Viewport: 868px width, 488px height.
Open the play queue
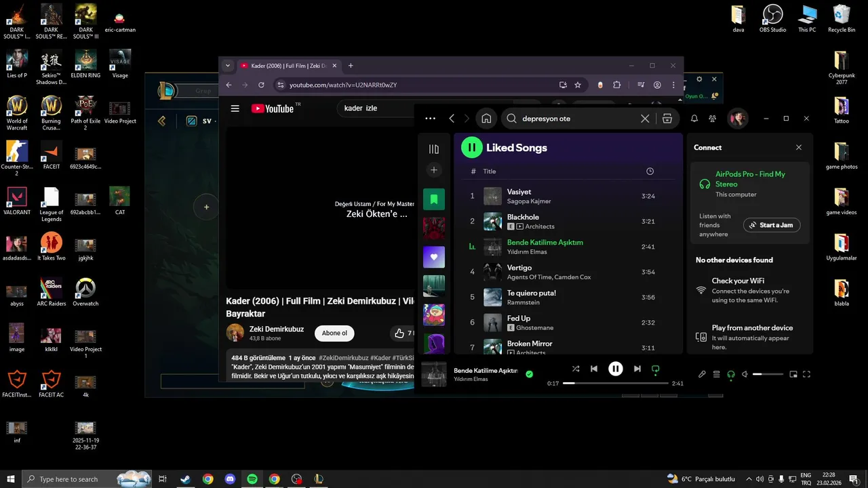tap(716, 374)
